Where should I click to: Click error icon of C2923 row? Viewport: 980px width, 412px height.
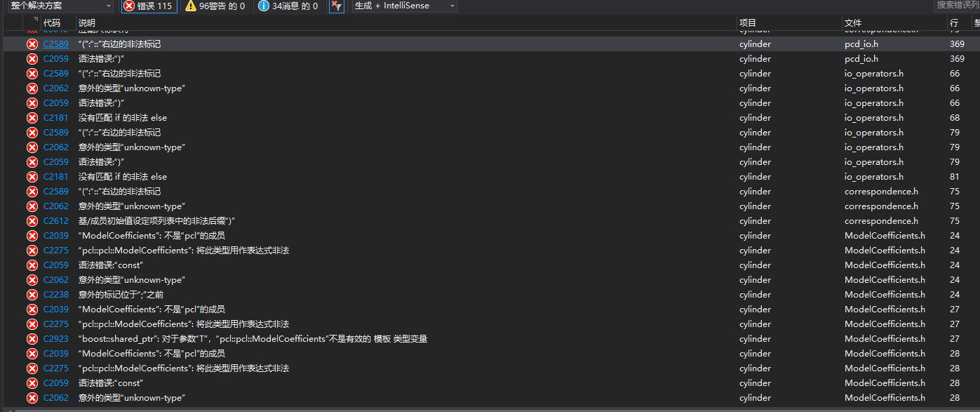32,339
